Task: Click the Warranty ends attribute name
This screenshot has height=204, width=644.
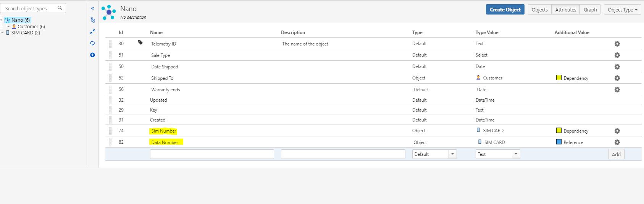Action: point(165,89)
